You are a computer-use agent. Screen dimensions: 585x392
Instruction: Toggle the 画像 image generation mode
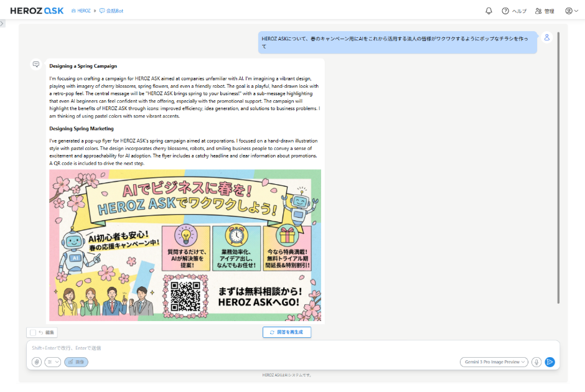coord(76,362)
